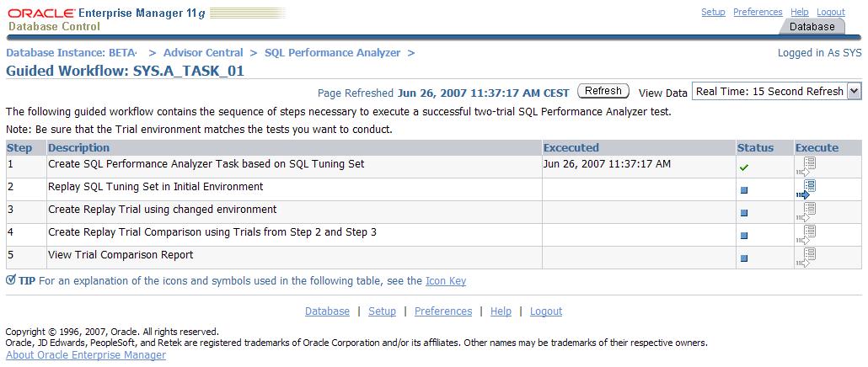This screenshot has width=868, height=367.
Task: Click the blue status square for step 2
Action: 743,190
